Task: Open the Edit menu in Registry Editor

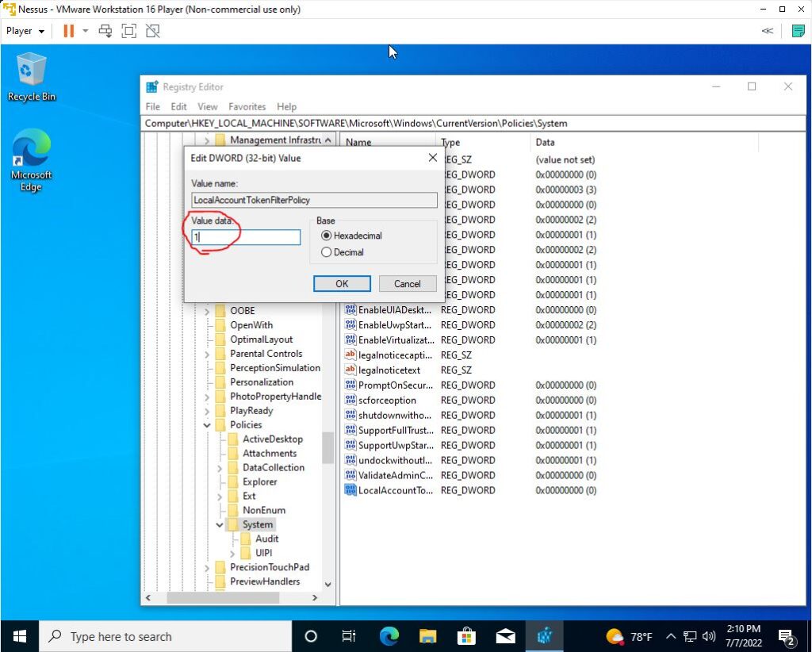Action: [178, 106]
